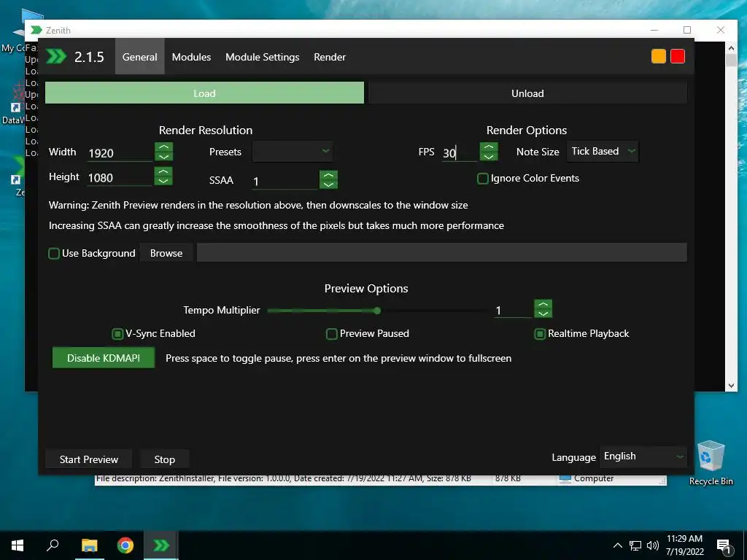Screen dimensions: 747x560
Task: Click the Start Preview button
Action: pyautogui.click(x=88, y=459)
